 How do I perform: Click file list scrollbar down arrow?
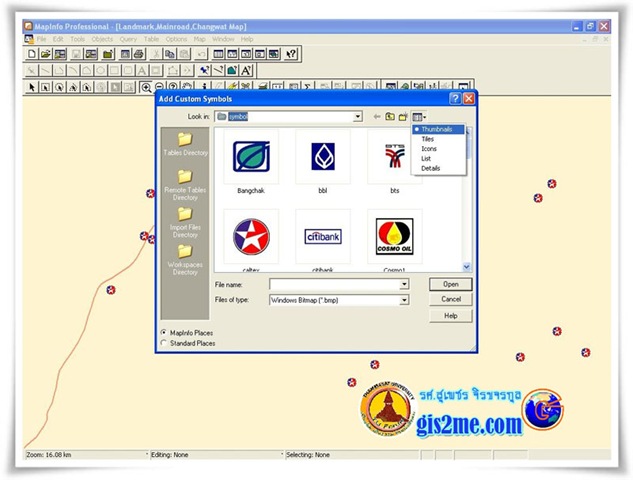[466, 267]
